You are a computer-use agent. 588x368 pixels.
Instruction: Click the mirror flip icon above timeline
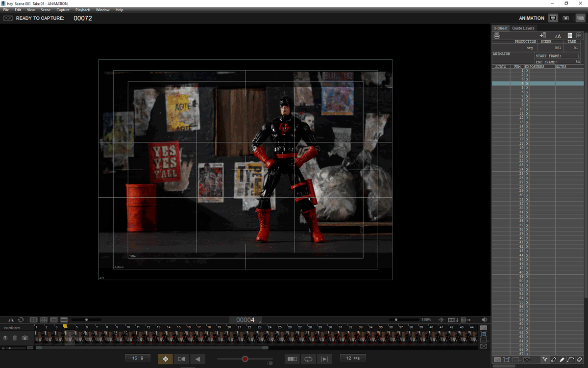click(x=11, y=319)
